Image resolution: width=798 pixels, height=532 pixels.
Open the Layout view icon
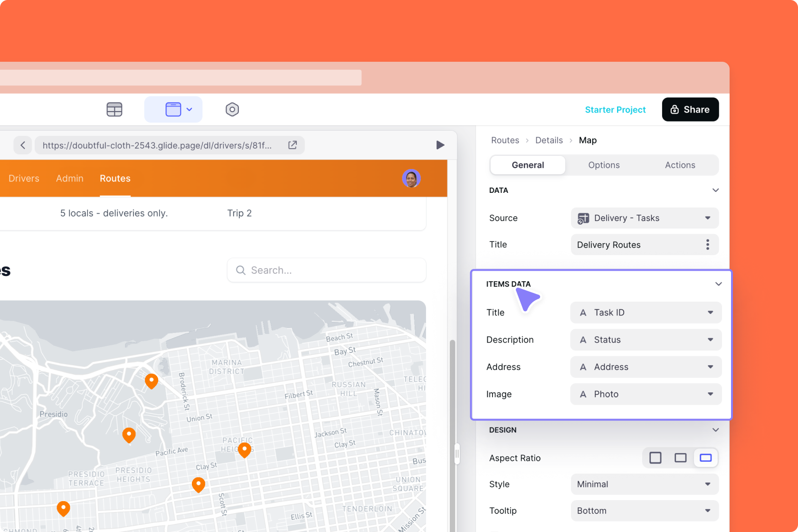(173, 109)
